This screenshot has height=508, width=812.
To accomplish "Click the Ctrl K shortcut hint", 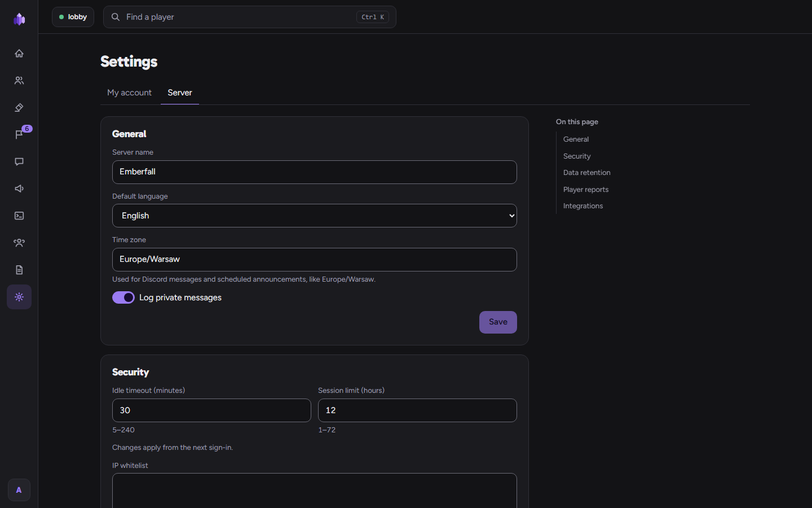I will (373, 17).
